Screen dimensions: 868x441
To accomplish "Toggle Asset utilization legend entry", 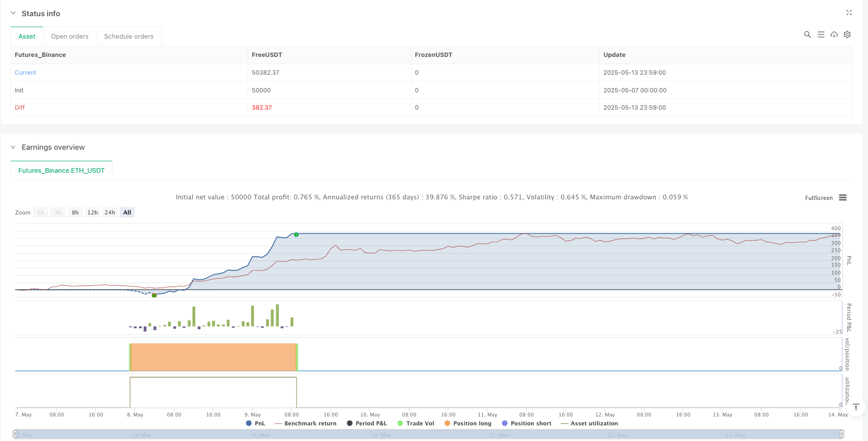I will pyautogui.click(x=589, y=423).
